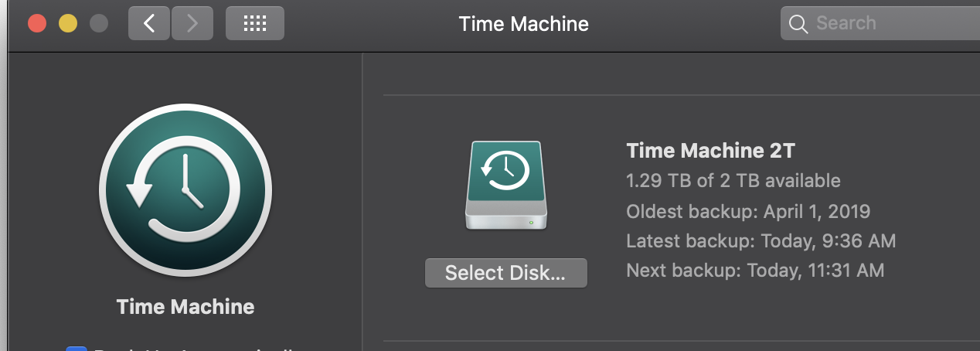Click the large Time Machine clock logo
The height and width of the screenshot is (351, 980).
pos(185,189)
